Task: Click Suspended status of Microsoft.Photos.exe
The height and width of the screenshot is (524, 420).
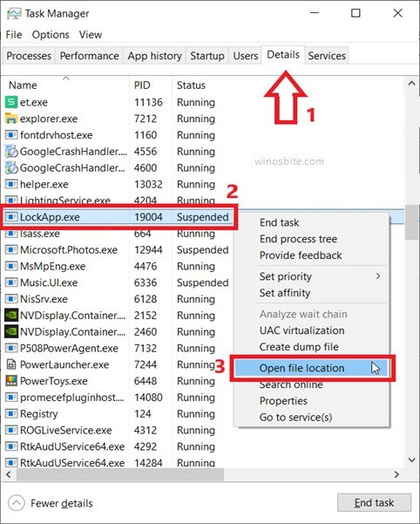Action: coord(203,250)
